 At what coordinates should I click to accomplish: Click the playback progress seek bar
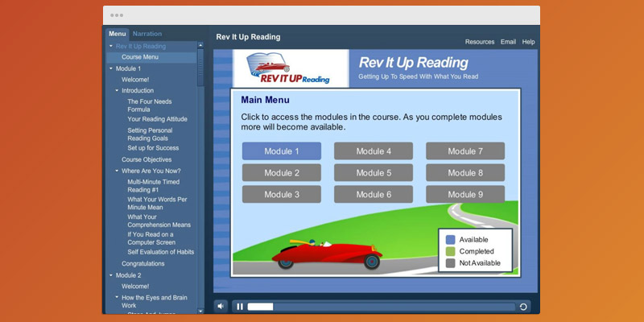click(x=381, y=307)
